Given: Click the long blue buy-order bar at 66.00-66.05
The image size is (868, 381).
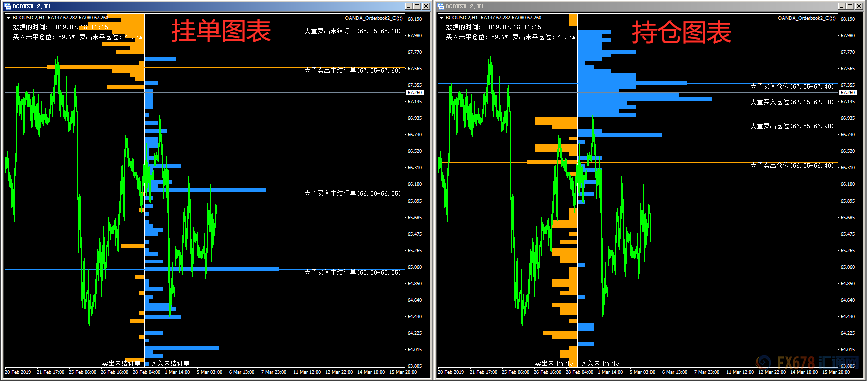Looking at the screenshot, I should [x=205, y=190].
